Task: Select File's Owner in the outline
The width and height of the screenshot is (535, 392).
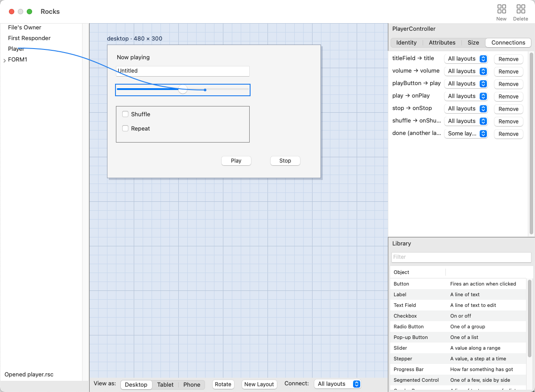Action: [x=25, y=28]
